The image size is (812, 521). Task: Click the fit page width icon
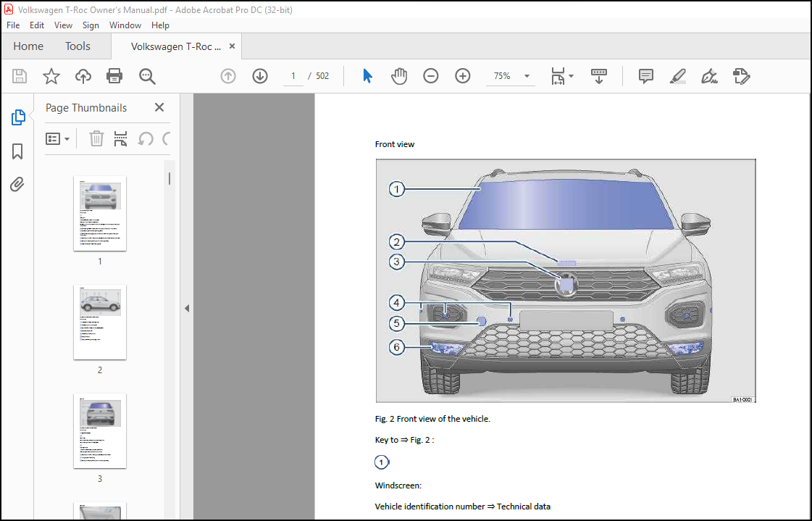click(558, 76)
